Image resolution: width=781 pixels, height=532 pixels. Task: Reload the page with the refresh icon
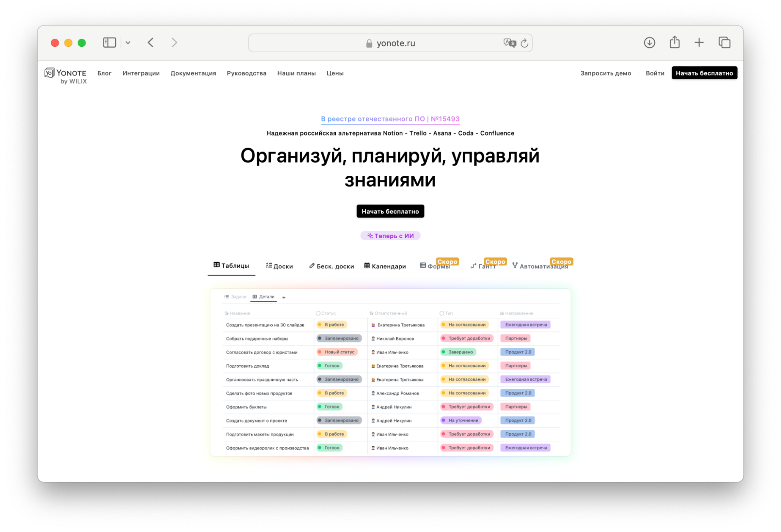[x=524, y=43]
